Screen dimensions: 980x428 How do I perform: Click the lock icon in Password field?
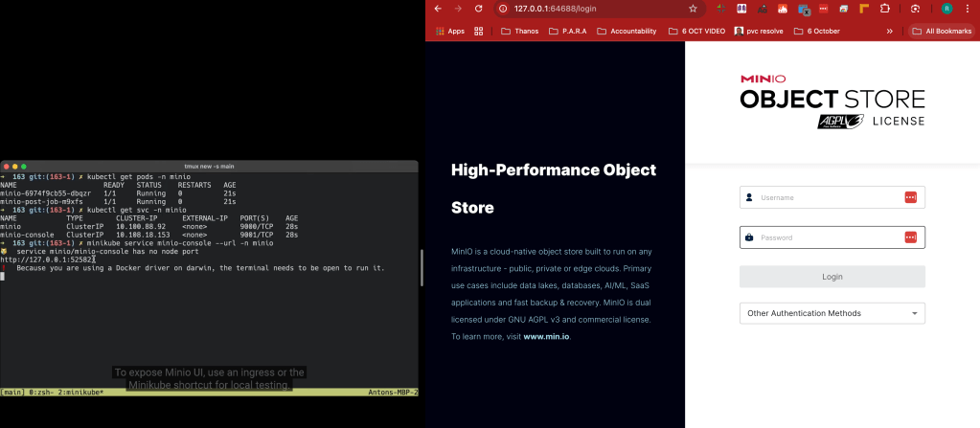coord(749,237)
